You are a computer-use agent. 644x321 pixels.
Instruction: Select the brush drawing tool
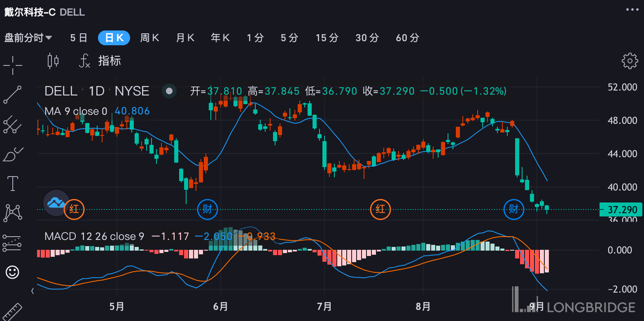tap(13, 154)
